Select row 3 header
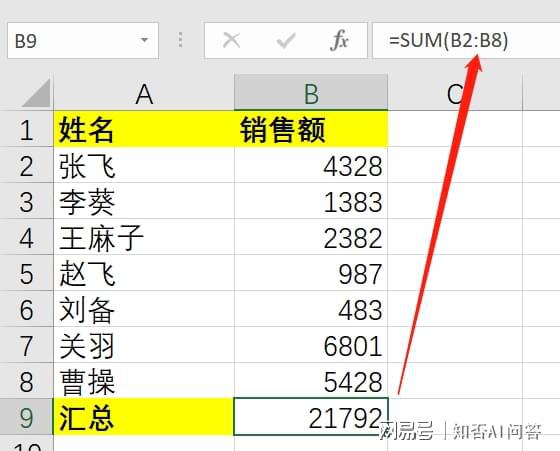This screenshot has width=560, height=451. click(x=26, y=201)
